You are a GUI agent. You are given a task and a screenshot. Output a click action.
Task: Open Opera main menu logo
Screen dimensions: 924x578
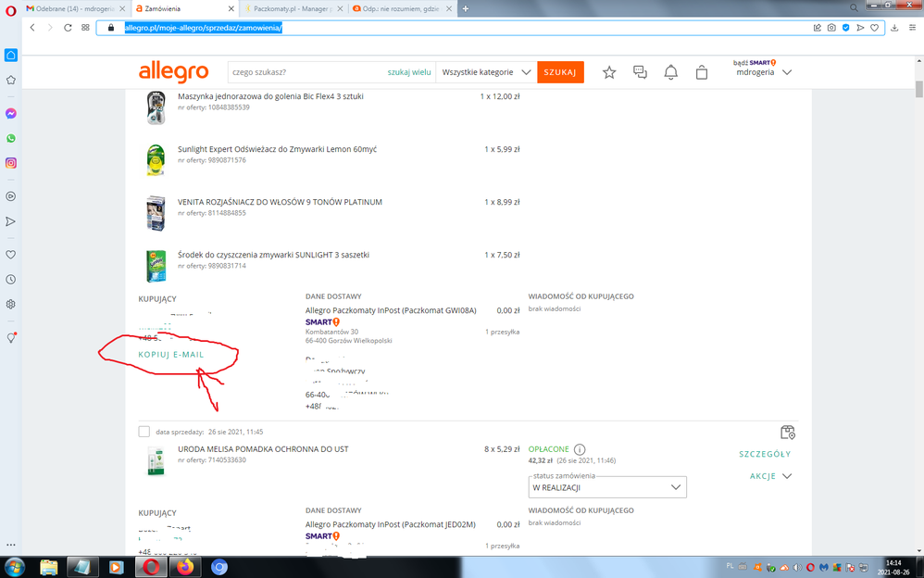pos(10,9)
